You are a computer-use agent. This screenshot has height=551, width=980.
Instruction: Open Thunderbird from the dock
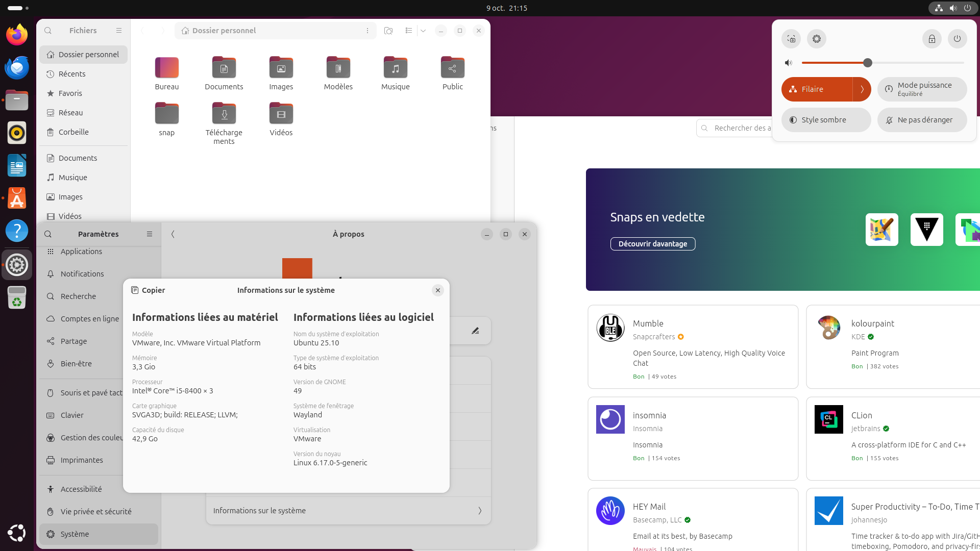click(x=17, y=67)
